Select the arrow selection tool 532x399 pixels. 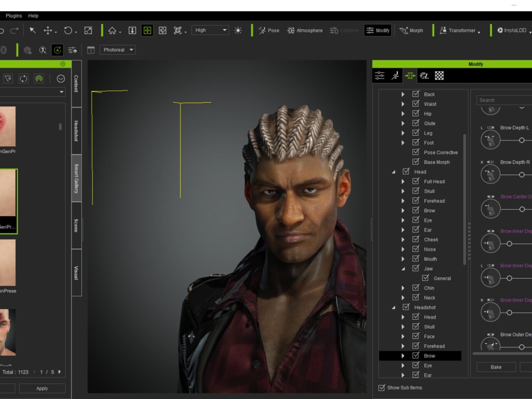coord(32,30)
